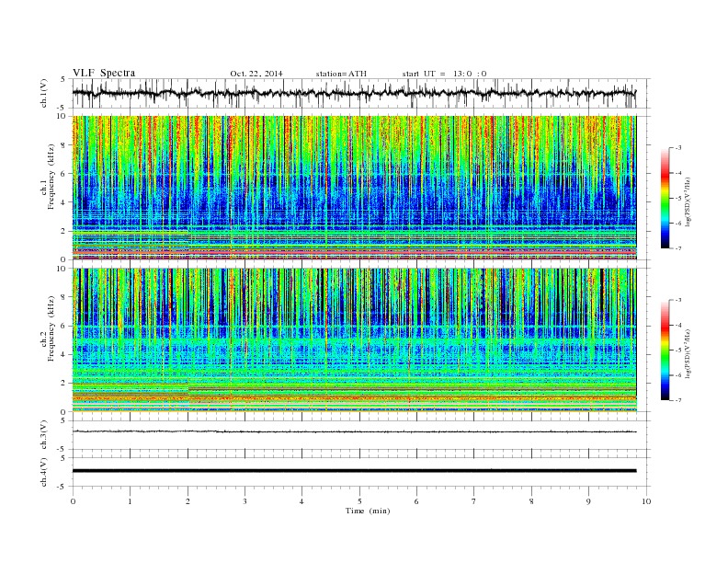Click the "8" minute tick label
728x563 pixels.
pyautogui.click(x=531, y=501)
